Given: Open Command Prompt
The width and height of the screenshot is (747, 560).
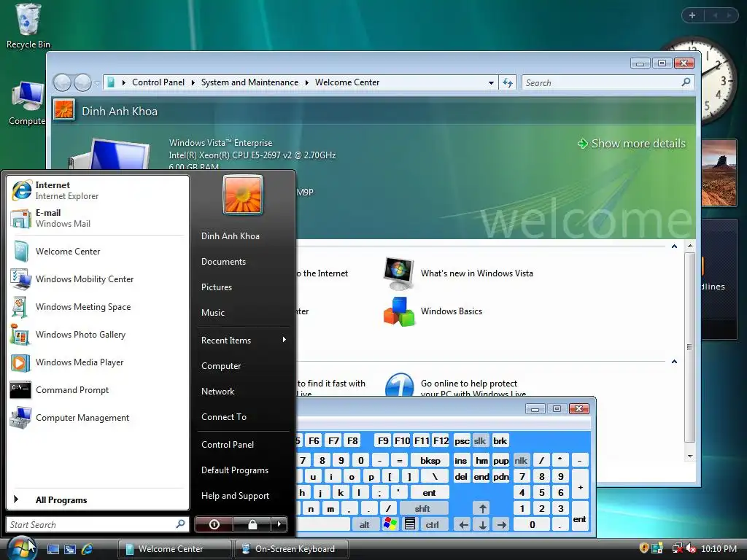Looking at the screenshot, I should point(98,390).
